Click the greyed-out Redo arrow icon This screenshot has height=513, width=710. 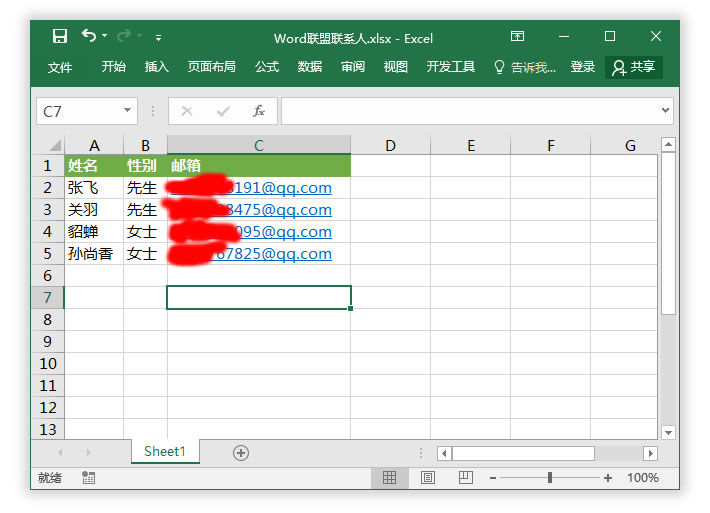(124, 35)
